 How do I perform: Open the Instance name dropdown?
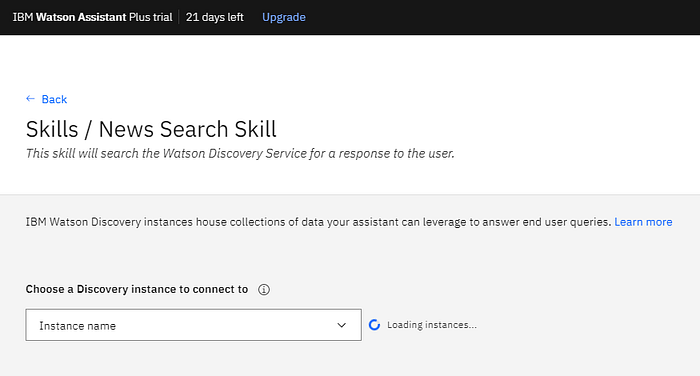(193, 325)
